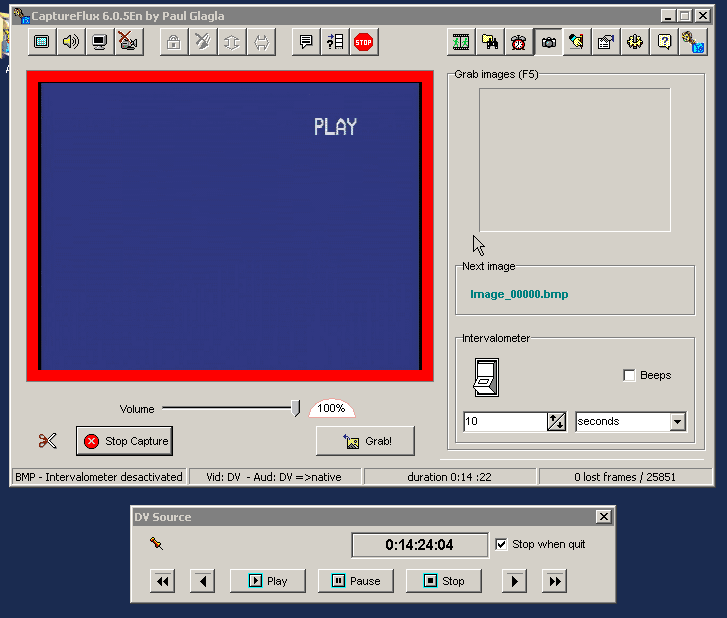Select the camera grab images icon

548,42
